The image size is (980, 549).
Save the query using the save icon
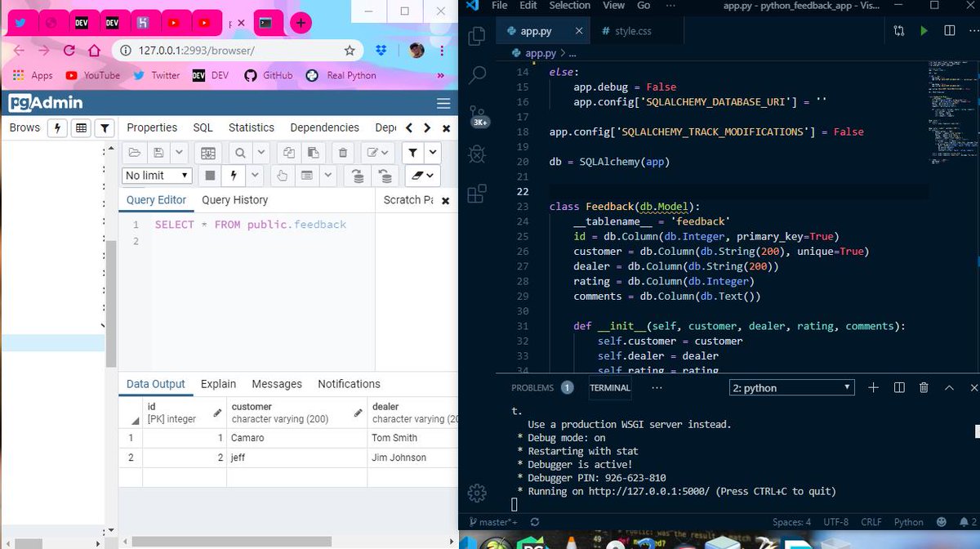[158, 153]
